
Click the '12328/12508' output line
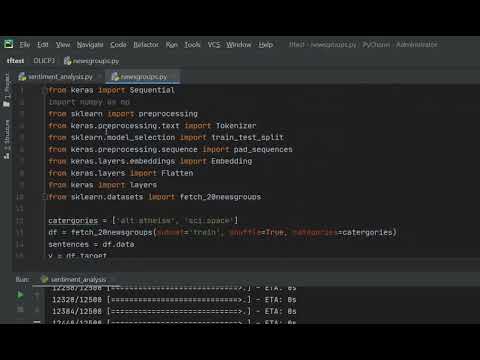(174, 300)
